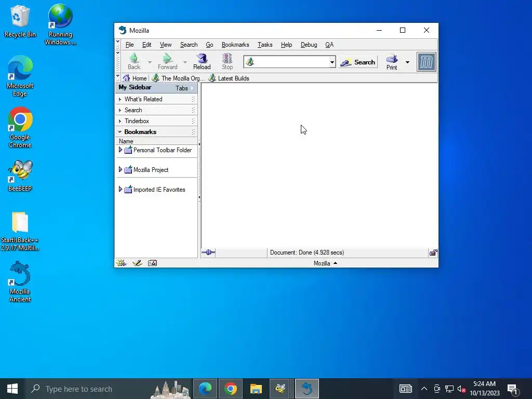Click the Forward navigation arrow icon
The width and height of the screenshot is (532, 399).
[167, 58]
